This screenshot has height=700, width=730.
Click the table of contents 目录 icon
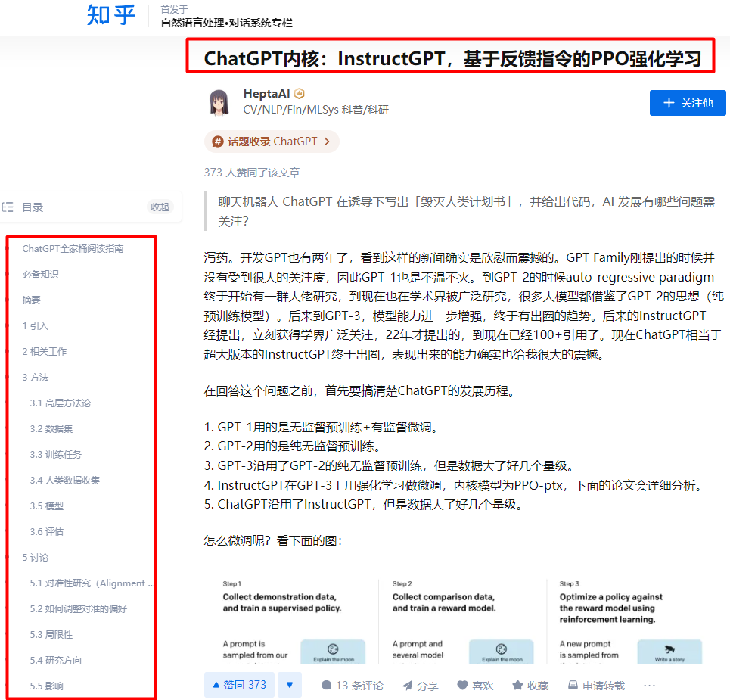8,207
